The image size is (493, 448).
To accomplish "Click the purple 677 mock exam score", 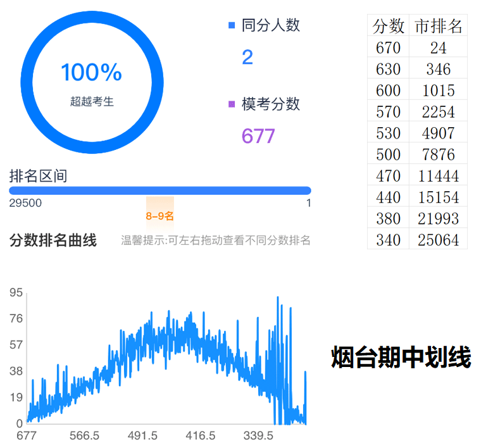I will pos(258,136).
